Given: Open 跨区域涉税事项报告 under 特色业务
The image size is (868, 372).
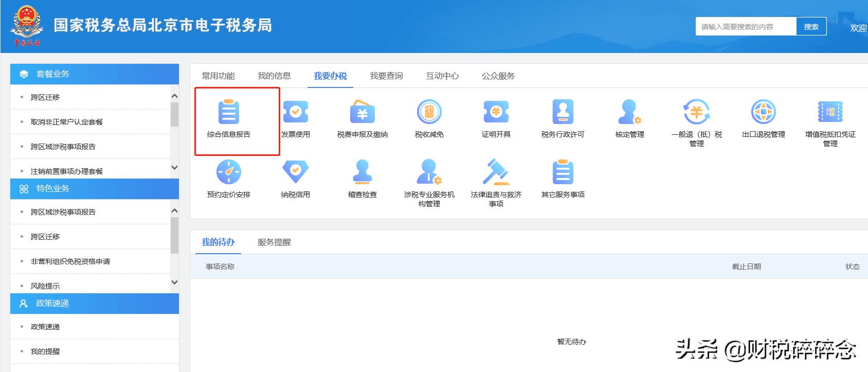Looking at the screenshot, I should [63, 212].
